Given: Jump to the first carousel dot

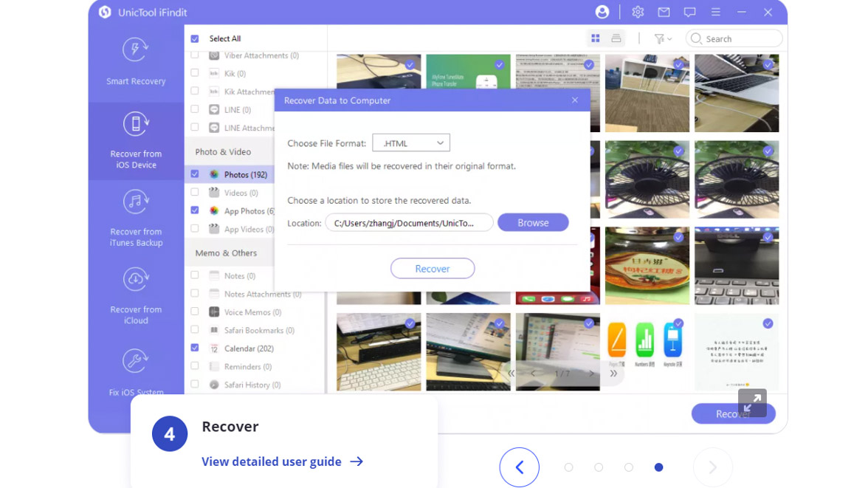Looking at the screenshot, I should pyautogui.click(x=568, y=467).
